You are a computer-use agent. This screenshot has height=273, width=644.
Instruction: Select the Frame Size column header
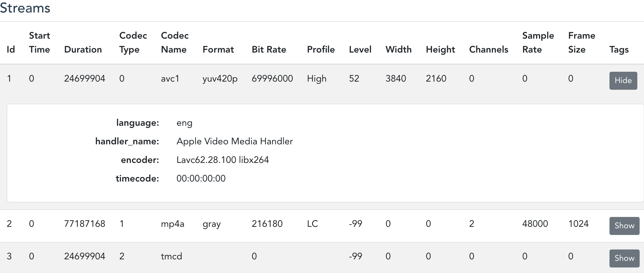[x=582, y=42]
